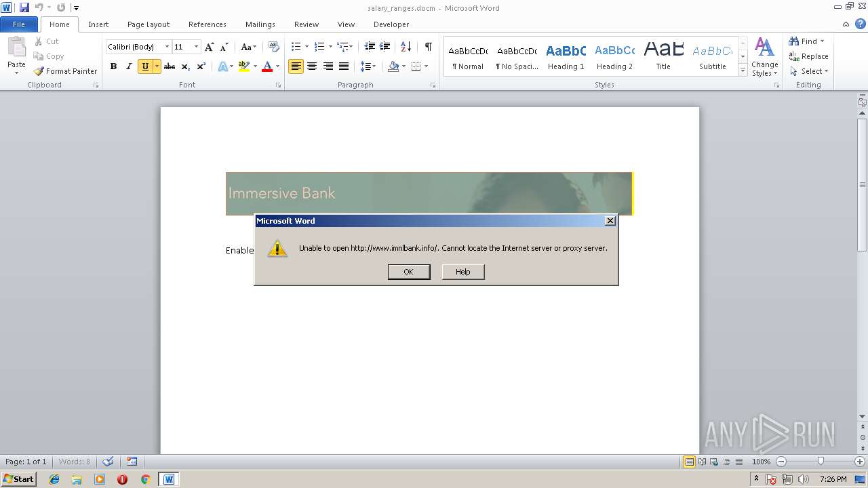Open the bullets list button

296,47
